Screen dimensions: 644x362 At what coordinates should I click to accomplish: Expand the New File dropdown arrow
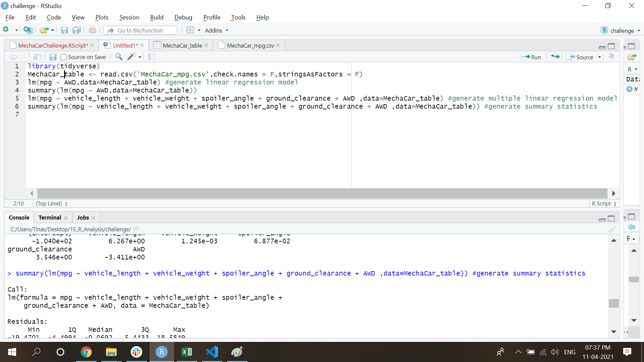coord(16,31)
